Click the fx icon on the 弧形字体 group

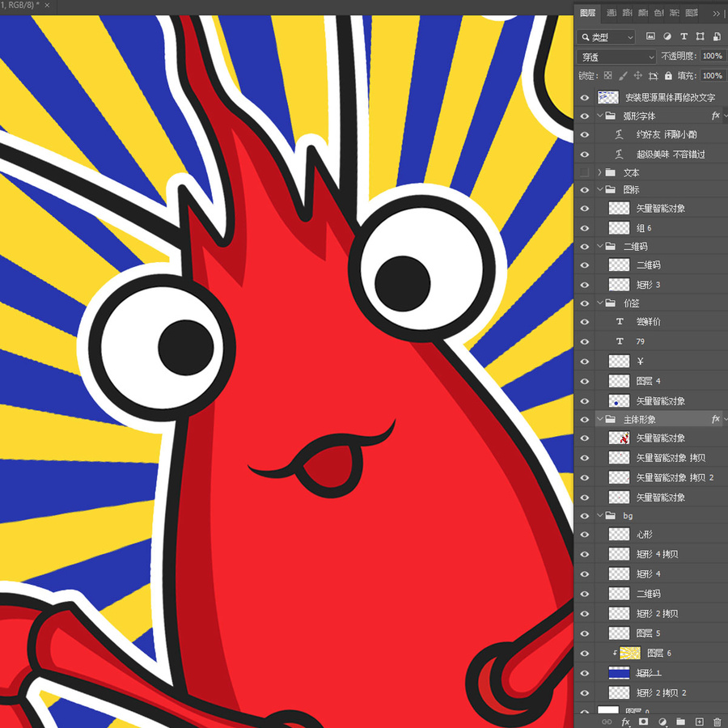[716, 116]
